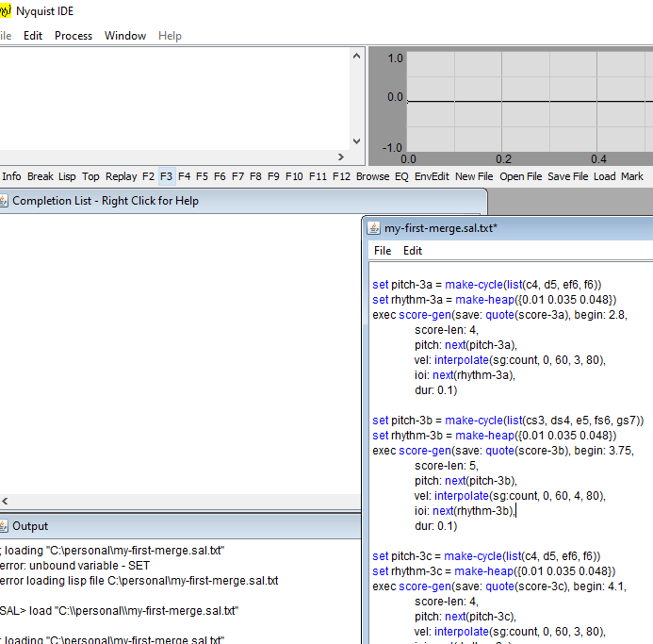This screenshot has width=653, height=644.
Task: Open Edit menu in my-first-merge editor window
Action: [x=413, y=251]
